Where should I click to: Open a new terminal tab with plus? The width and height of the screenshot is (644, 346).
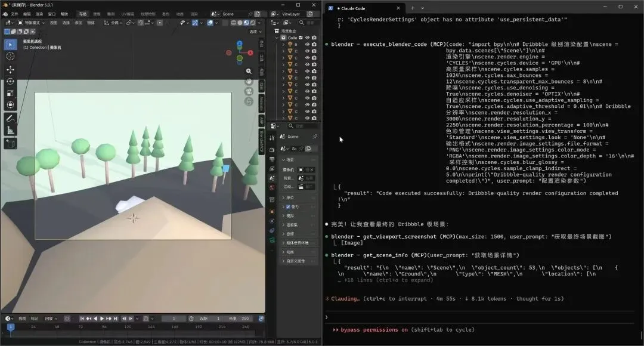[413, 8]
